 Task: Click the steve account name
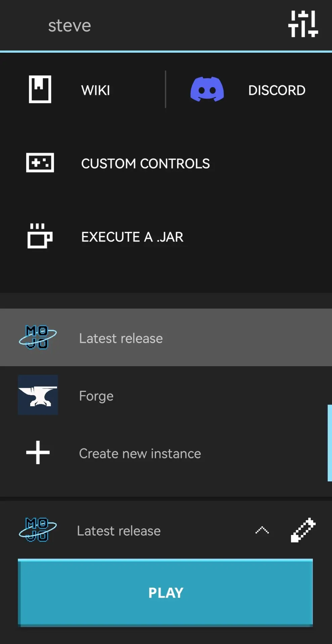[x=69, y=25]
